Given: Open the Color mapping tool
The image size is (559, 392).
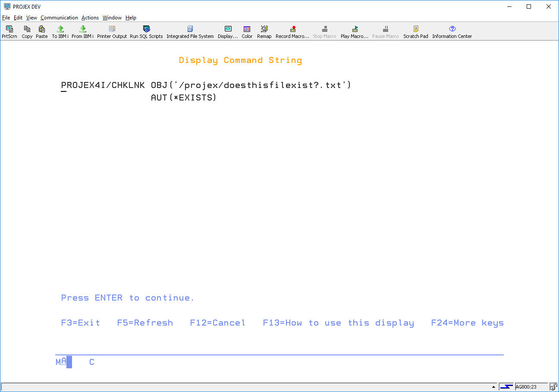Looking at the screenshot, I should tap(247, 32).
